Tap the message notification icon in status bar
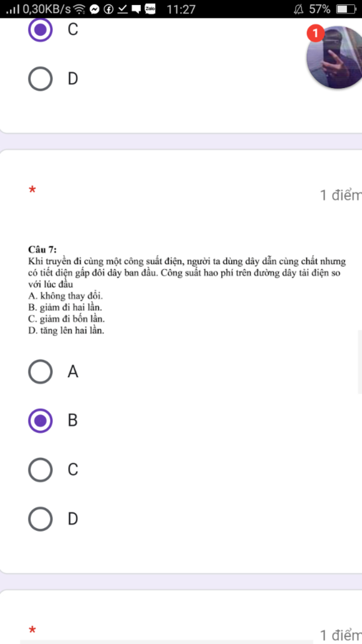 [136, 9]
